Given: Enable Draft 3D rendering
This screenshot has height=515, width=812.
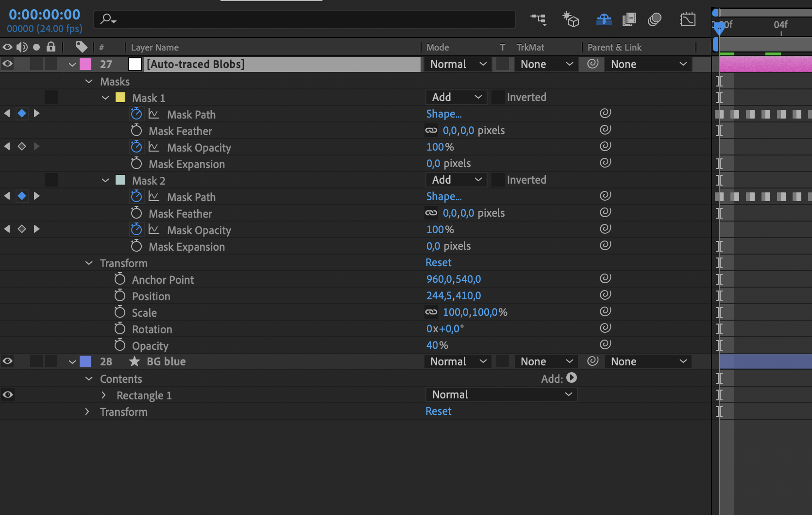Looking at the screenshot, I should point(571,19).
